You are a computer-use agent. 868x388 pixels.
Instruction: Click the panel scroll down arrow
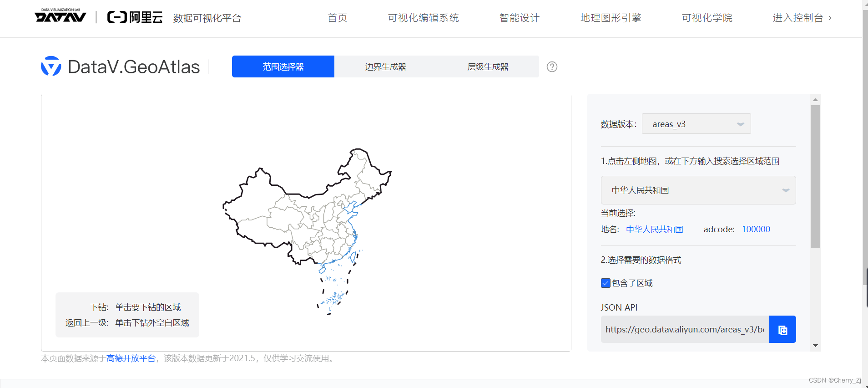(x=815, y=346)
